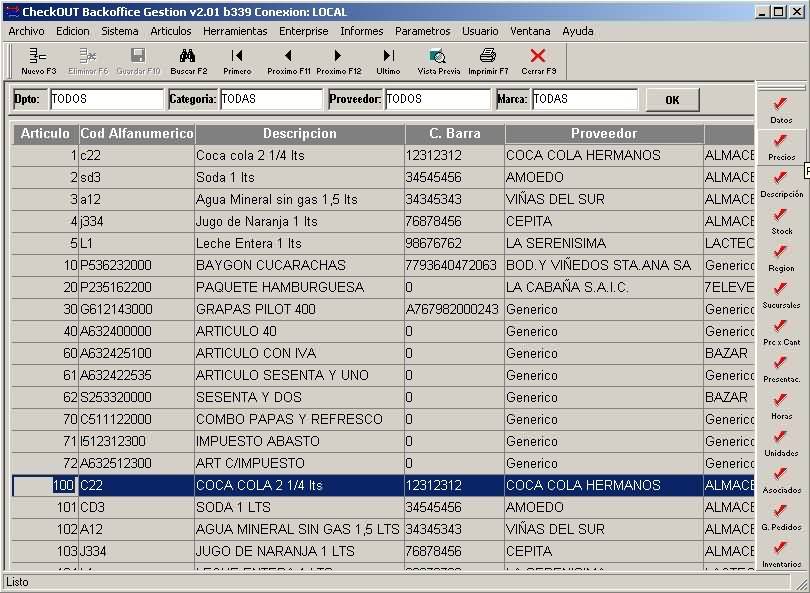810x593 pixels.
Task: Jump to last record with Ultimo
Action: 388,61
